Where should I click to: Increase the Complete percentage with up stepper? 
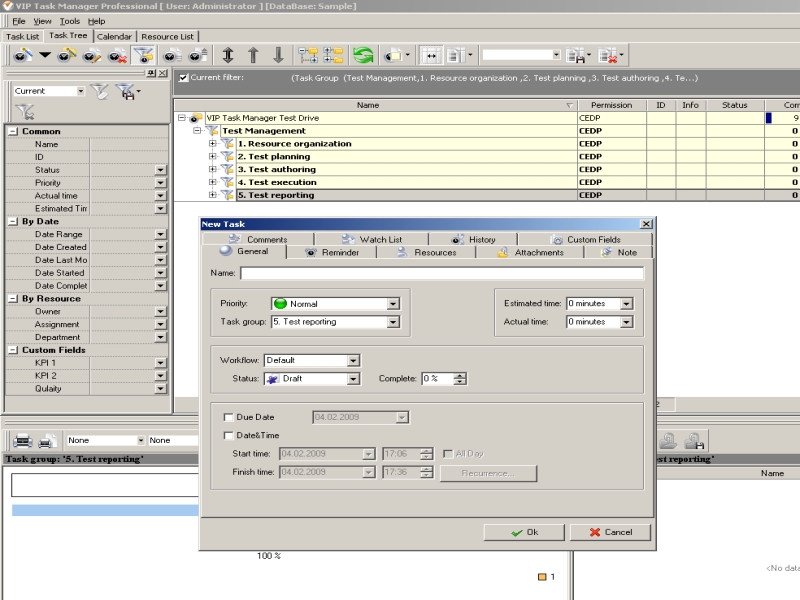coord(460,376)
